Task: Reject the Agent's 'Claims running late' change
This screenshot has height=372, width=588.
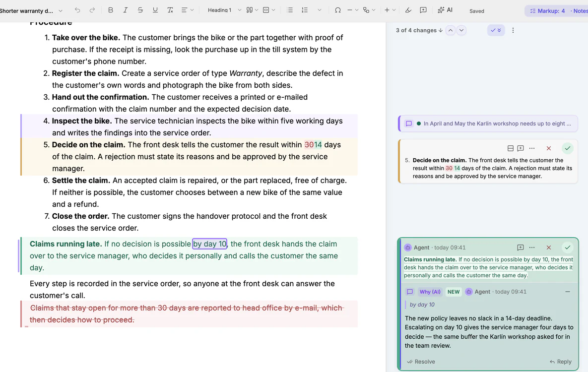Action: click(549, 248)
